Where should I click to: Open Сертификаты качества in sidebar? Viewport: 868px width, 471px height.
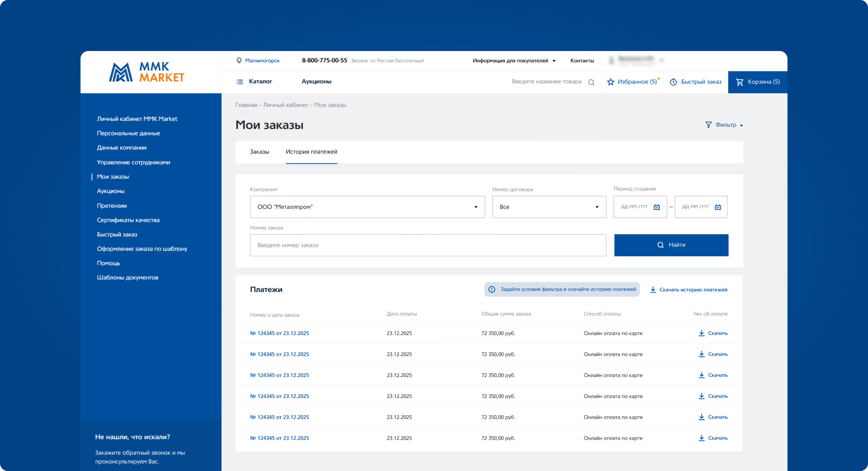(x=128, y=220)
